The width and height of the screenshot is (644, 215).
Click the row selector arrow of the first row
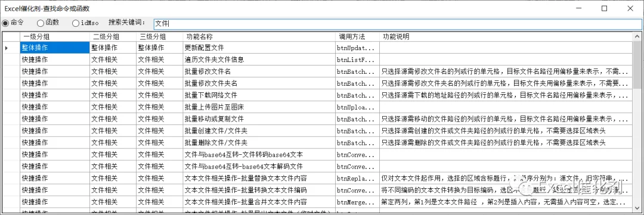pos(11,48)
